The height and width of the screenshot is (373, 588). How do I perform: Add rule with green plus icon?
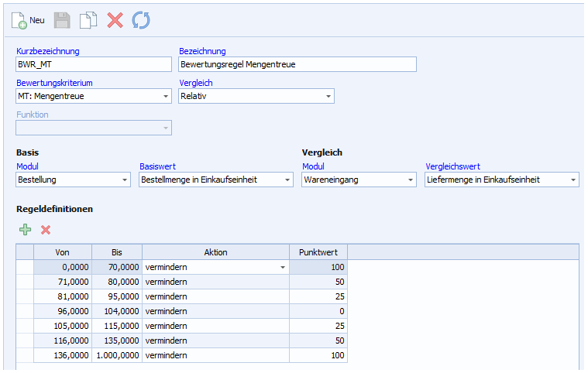click(26, 230)
